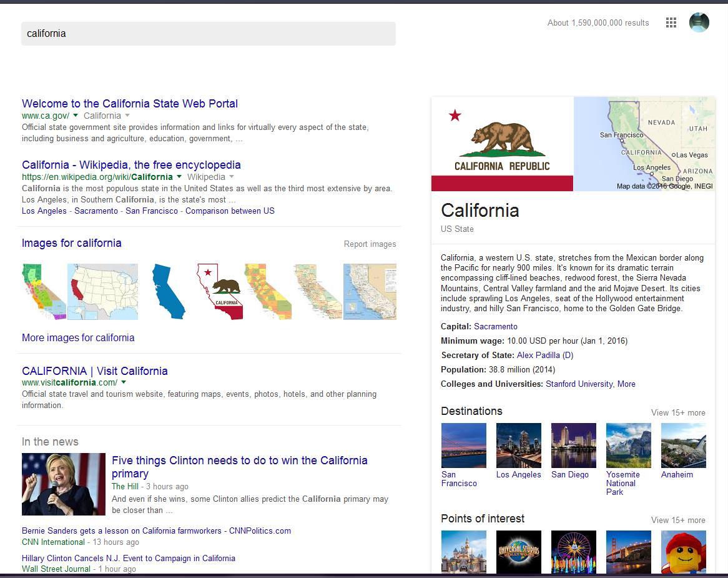Open the Los Angeles sitelink under Wikipedia
The height and width of the screenshot is (578, 728).
[44, 211]
